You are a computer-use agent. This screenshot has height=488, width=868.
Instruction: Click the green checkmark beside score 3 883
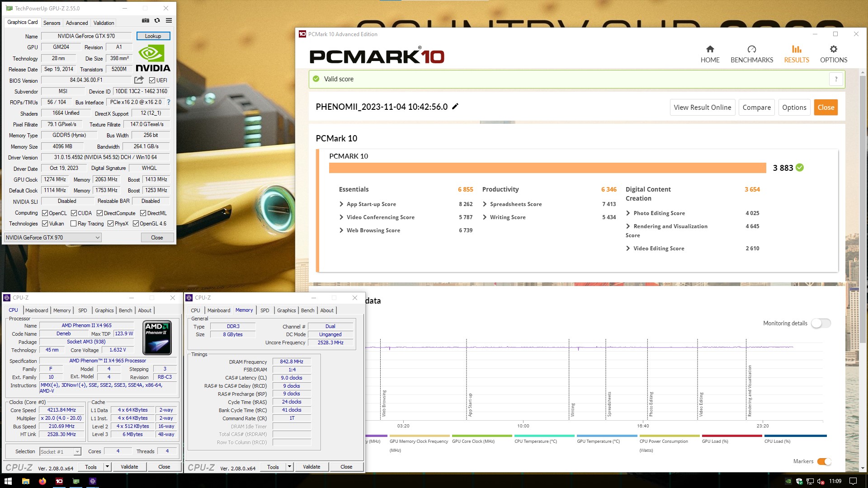point(800,168)
